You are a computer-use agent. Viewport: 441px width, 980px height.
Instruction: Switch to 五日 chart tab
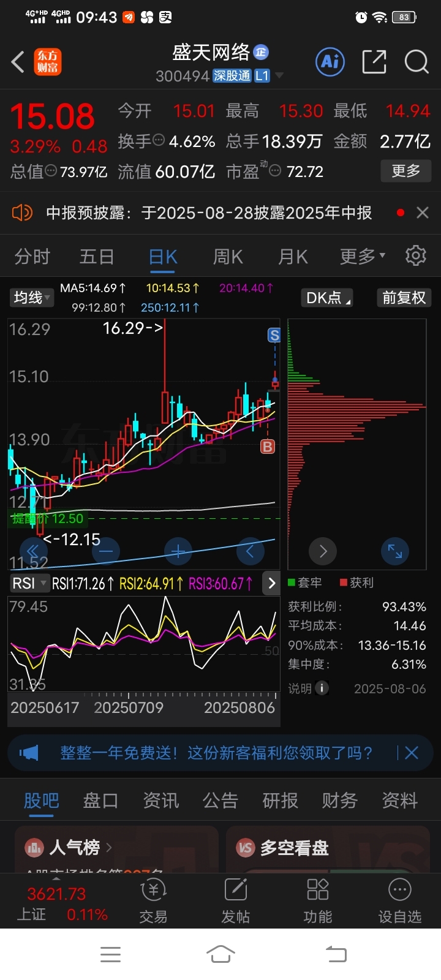coord(97,256)
